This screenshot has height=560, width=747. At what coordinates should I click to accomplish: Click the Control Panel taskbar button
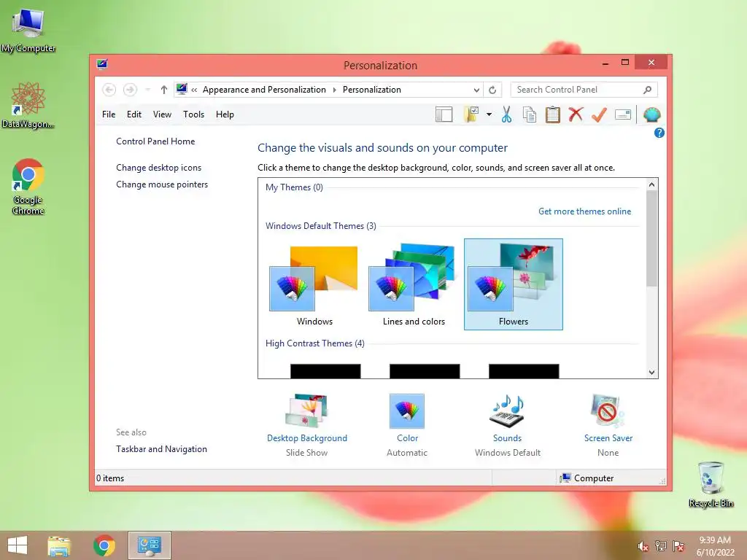(x=149, y=545)
